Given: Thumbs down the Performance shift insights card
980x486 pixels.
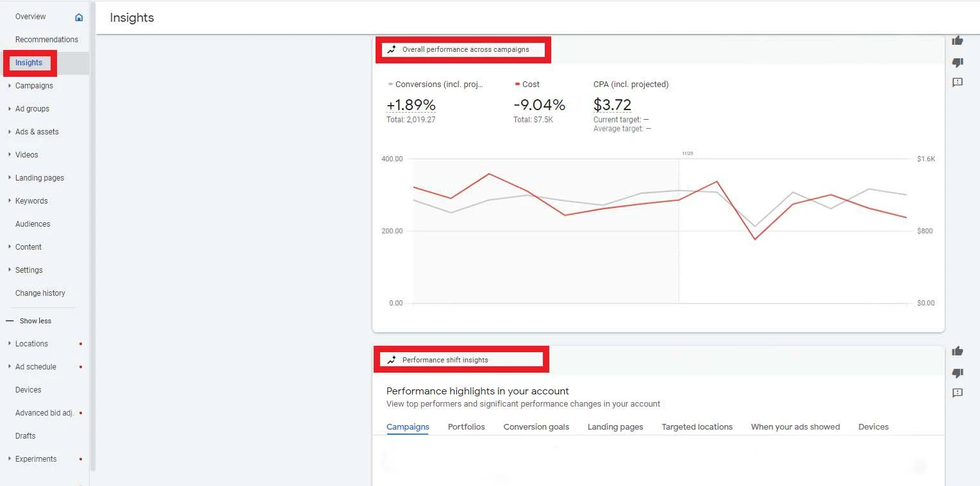Looking at the screenshot, I should coord(958,373).
